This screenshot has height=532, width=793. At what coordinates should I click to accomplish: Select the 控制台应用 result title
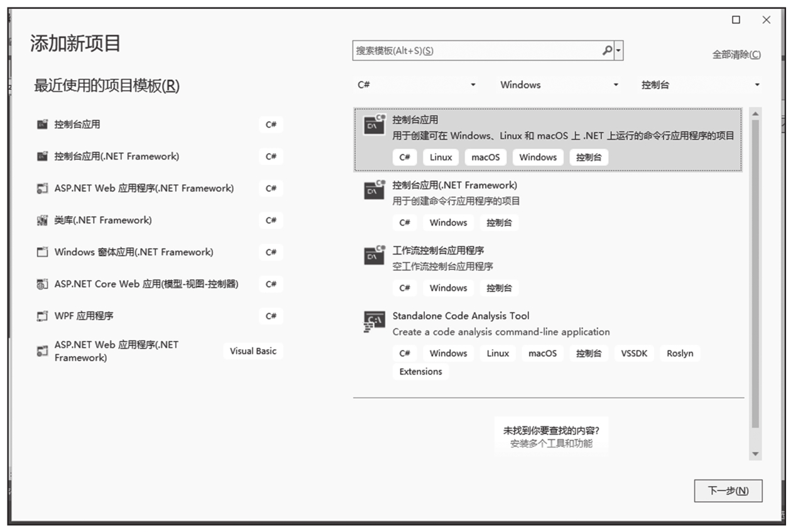click(x=415, y=119)
